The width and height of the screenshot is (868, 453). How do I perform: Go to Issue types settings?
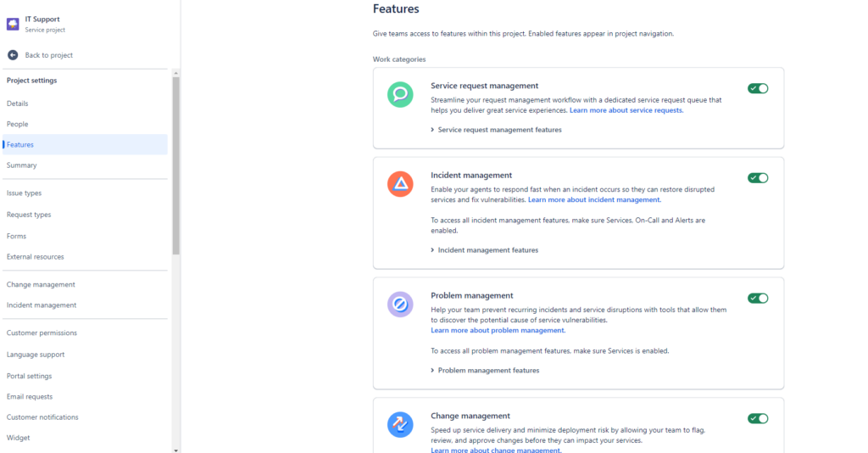click(24, 193)
